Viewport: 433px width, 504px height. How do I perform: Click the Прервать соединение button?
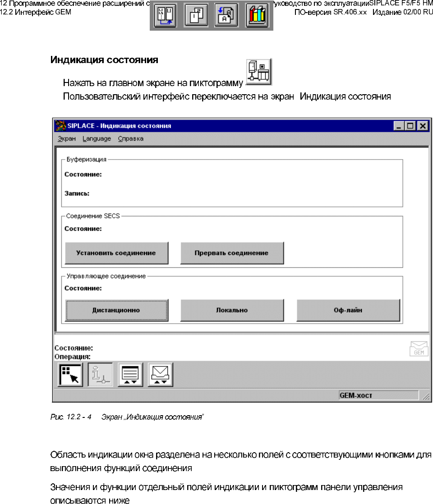coord(232,253)
